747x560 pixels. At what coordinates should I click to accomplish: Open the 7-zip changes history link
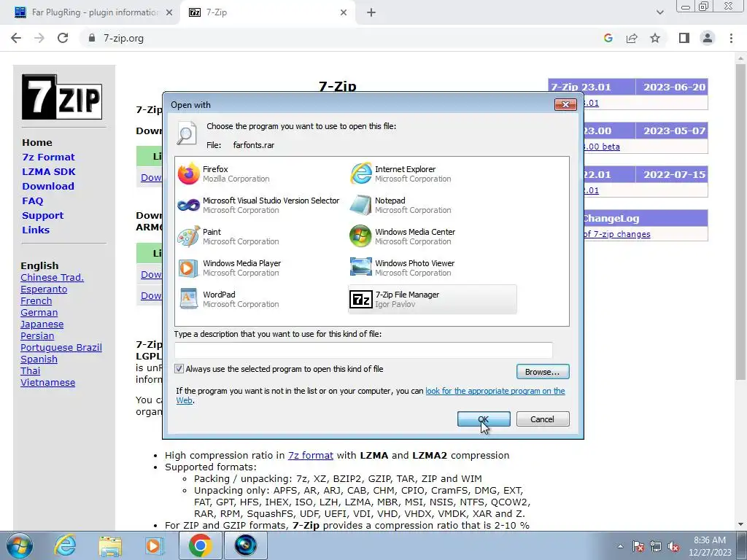click(617, 234)
